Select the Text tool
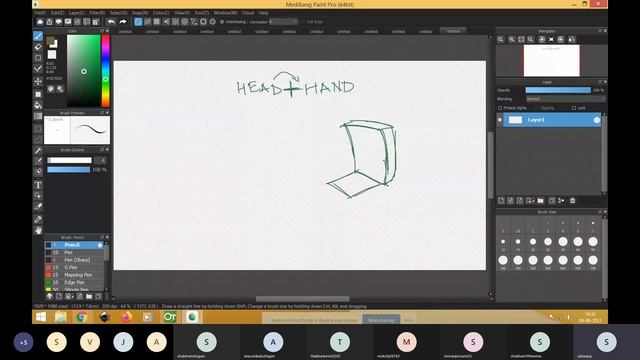The width and height of the screenshot is (640, 360). 38,185
